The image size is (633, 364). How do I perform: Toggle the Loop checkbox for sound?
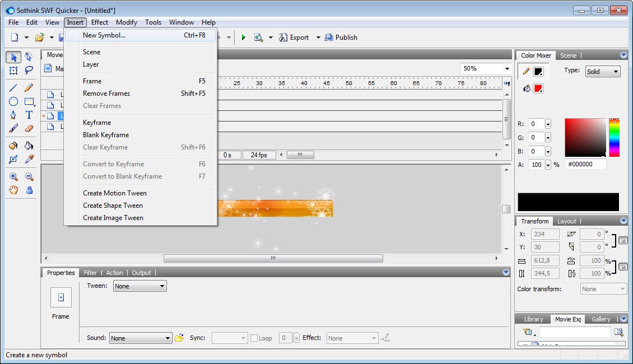click(254, 338)
